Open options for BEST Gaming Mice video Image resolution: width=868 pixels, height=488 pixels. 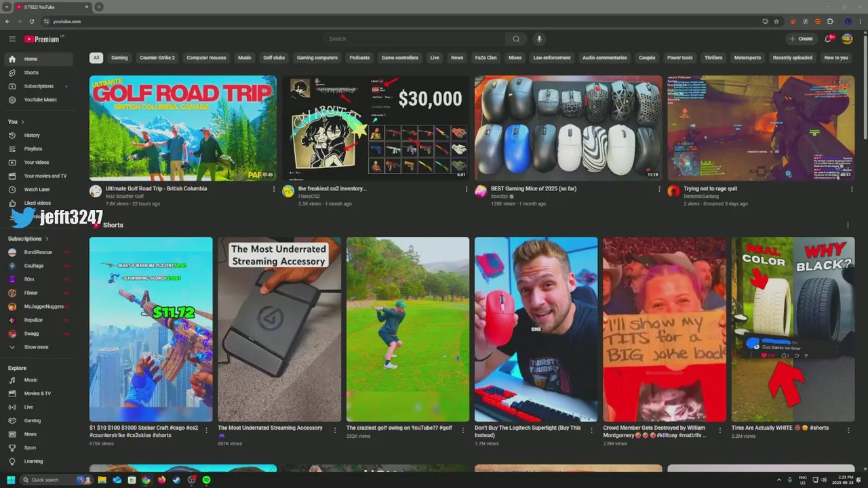pyautogui.click(x=659, y=189)
